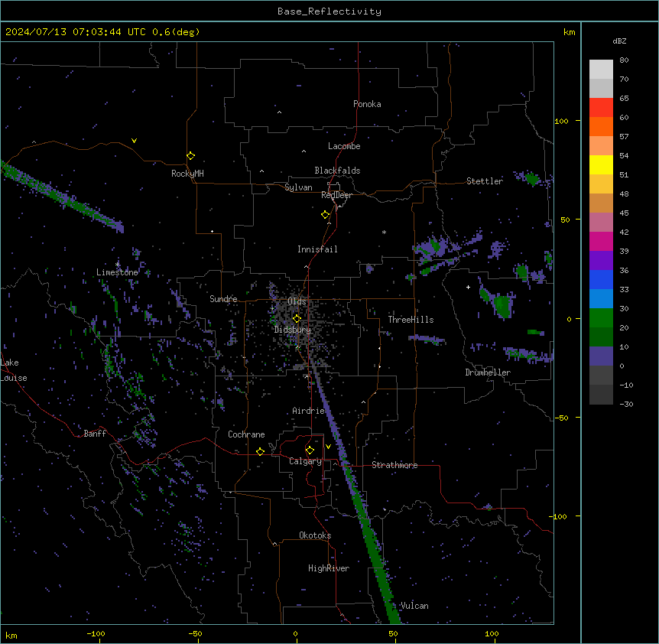Select the blue 33-36 dBZ legend swatch
659x644 pixels.
point(601,279)
